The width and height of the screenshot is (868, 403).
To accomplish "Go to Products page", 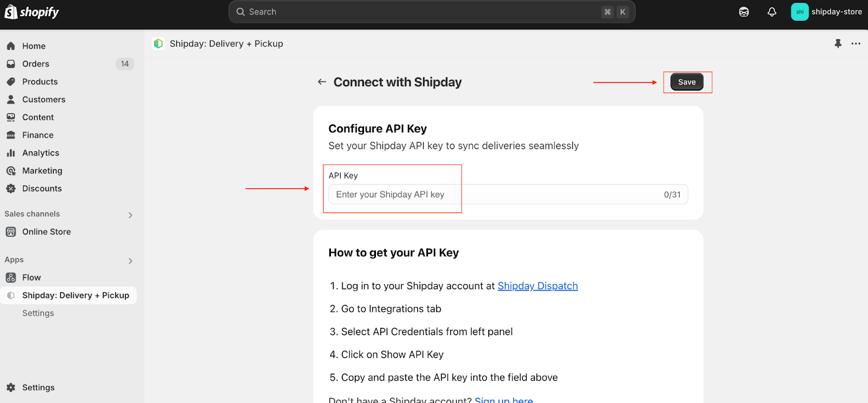I will click(x=40, y=82).
